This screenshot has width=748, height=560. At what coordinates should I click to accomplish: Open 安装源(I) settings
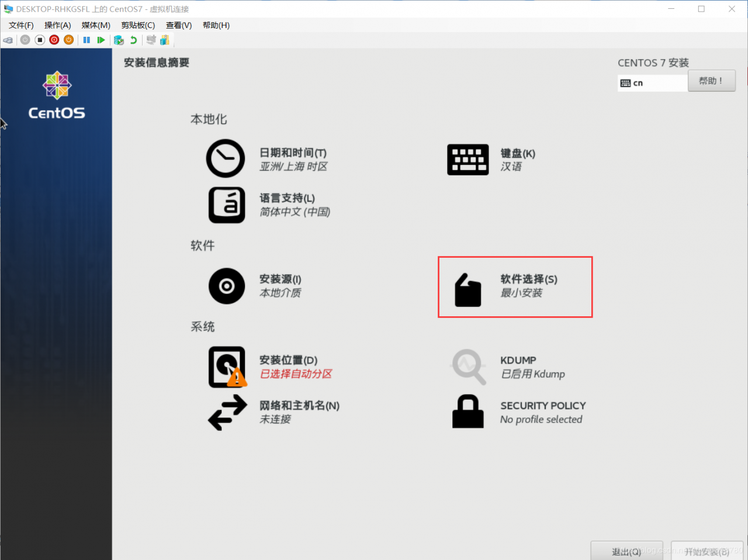pyautogui.click(x=280, y=279)
